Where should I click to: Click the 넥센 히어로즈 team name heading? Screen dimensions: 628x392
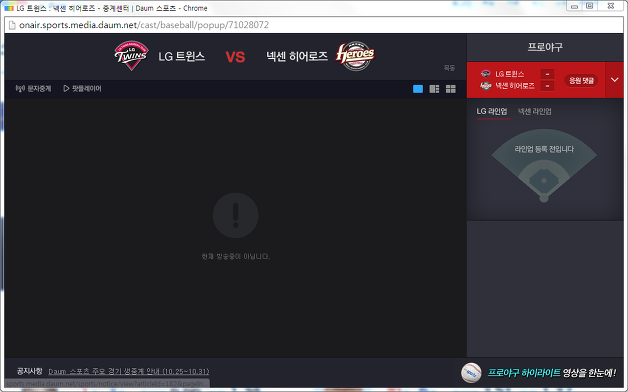297,56
